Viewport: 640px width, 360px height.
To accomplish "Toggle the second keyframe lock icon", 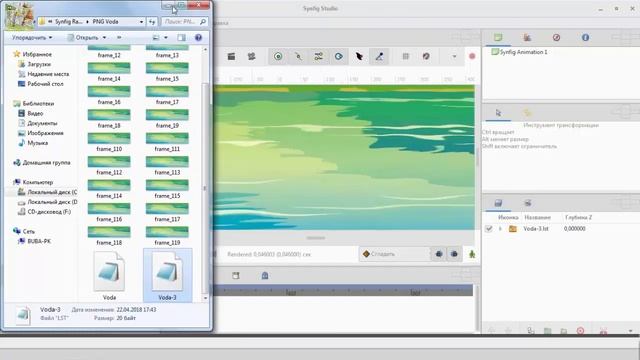I will tap(454, 254).
